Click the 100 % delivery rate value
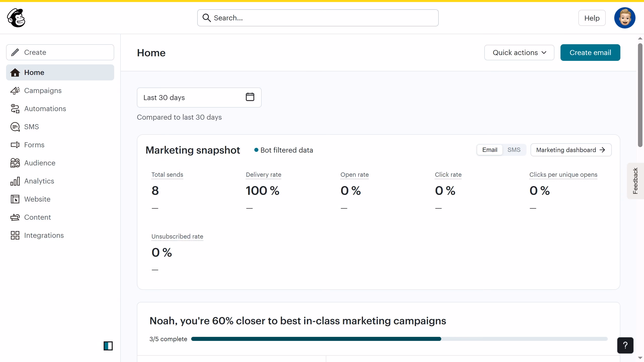This screenshot has height=362, width=644. (x=263, y=191)
